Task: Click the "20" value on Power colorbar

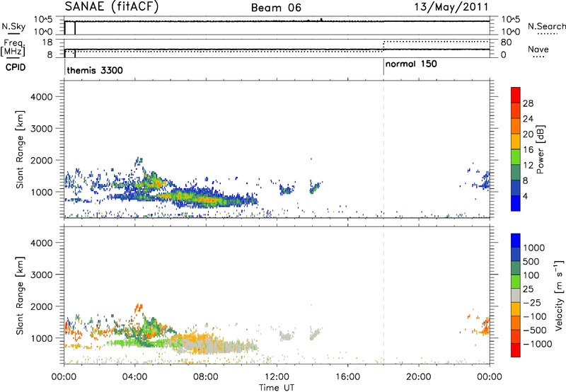Action: 528,134
